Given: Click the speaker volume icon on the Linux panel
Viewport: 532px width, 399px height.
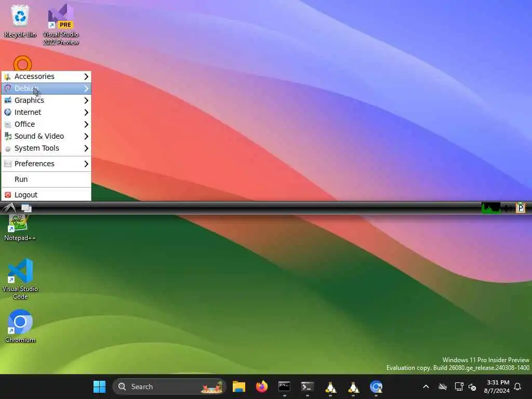Looking at the screenshot, I should coord(508,208).
